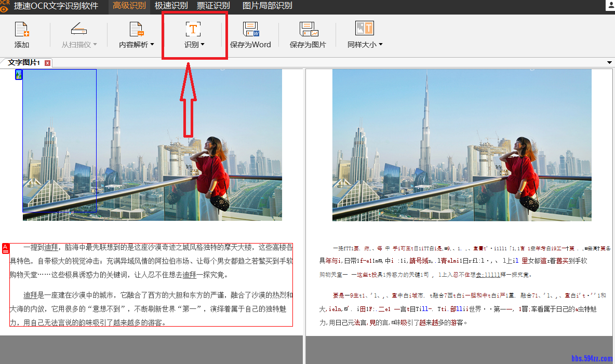Open the 识别 dropdown arrow

(x=202, y=45)
